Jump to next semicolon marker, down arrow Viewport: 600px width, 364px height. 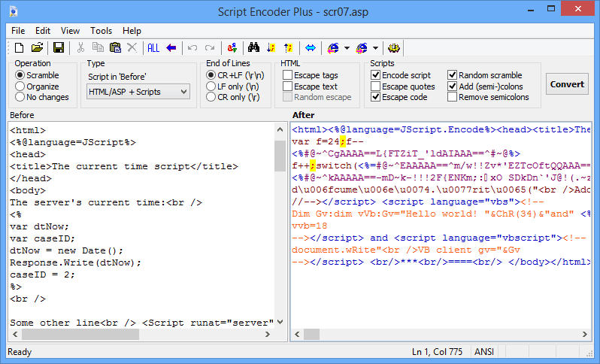[271, 48]
